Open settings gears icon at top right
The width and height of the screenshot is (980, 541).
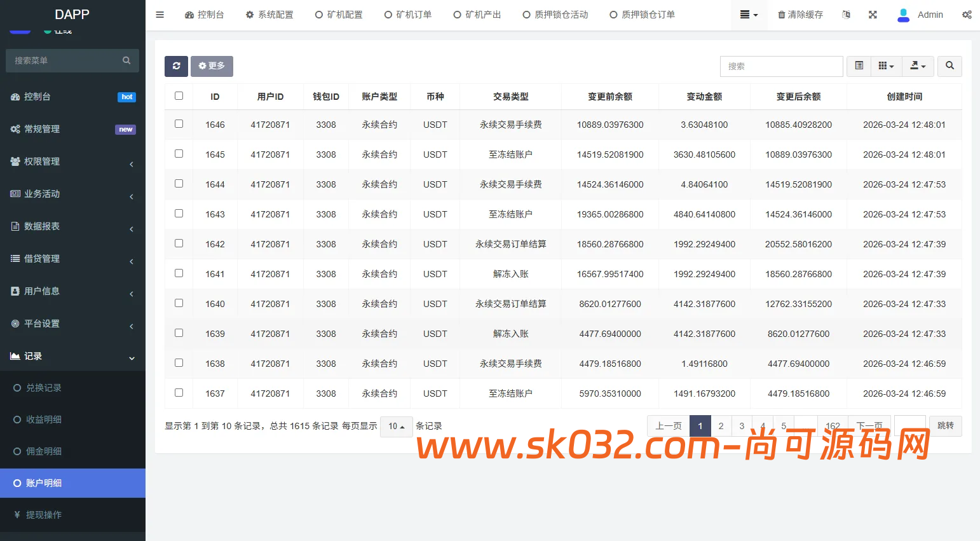click(x=967, y=15)
